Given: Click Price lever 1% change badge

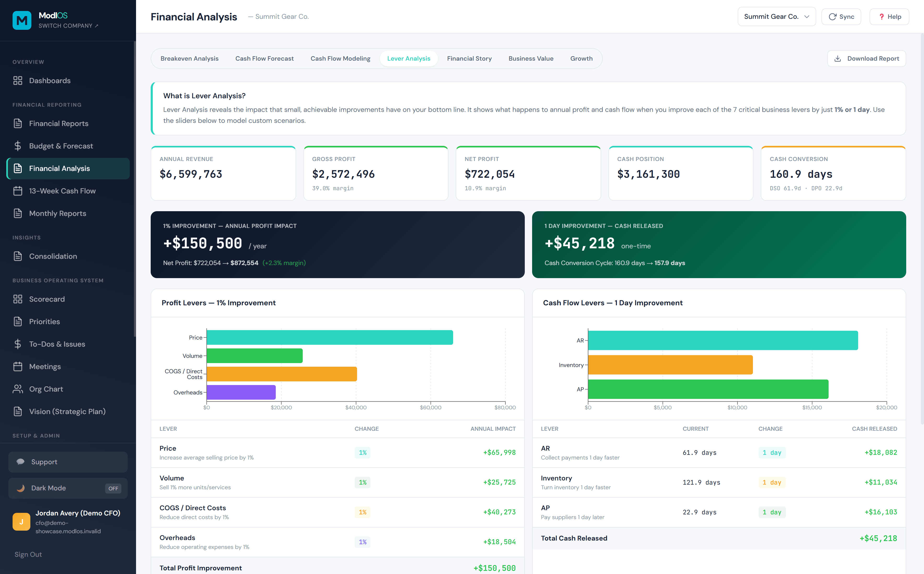Looking at the screenshot, I should [362, 452].
